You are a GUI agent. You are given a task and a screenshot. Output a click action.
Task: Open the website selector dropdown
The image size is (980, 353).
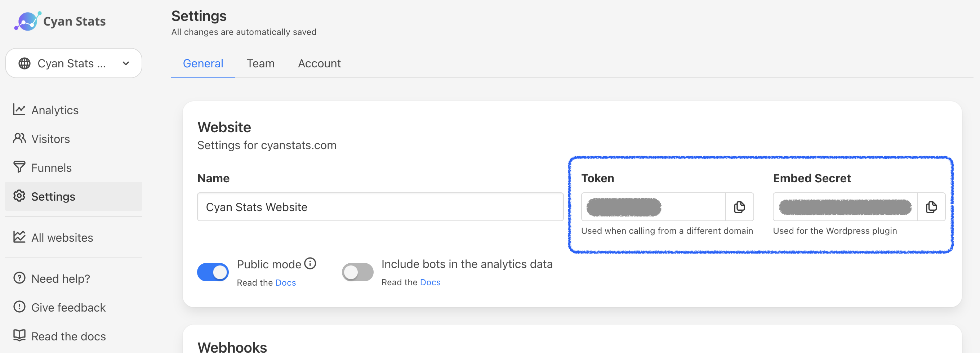tap(73, 63)
